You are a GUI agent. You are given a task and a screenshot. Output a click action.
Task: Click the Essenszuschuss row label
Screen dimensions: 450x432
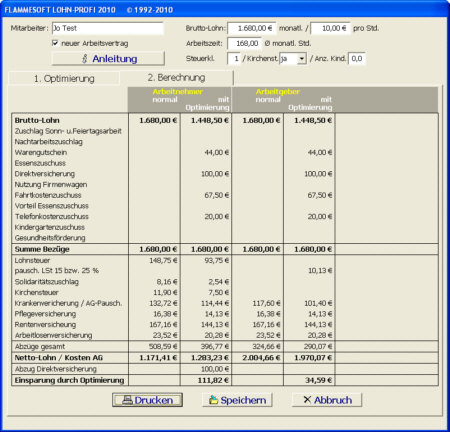(40, 163)
